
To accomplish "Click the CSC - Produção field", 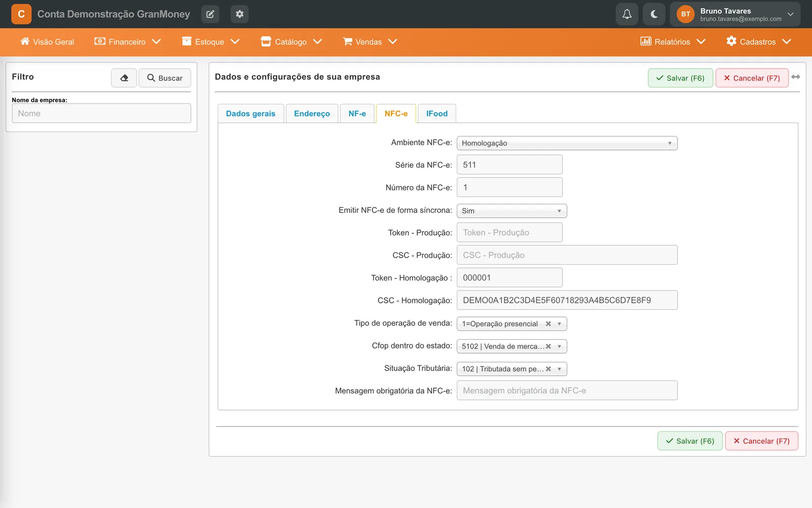I will click(x=567, y=255).
